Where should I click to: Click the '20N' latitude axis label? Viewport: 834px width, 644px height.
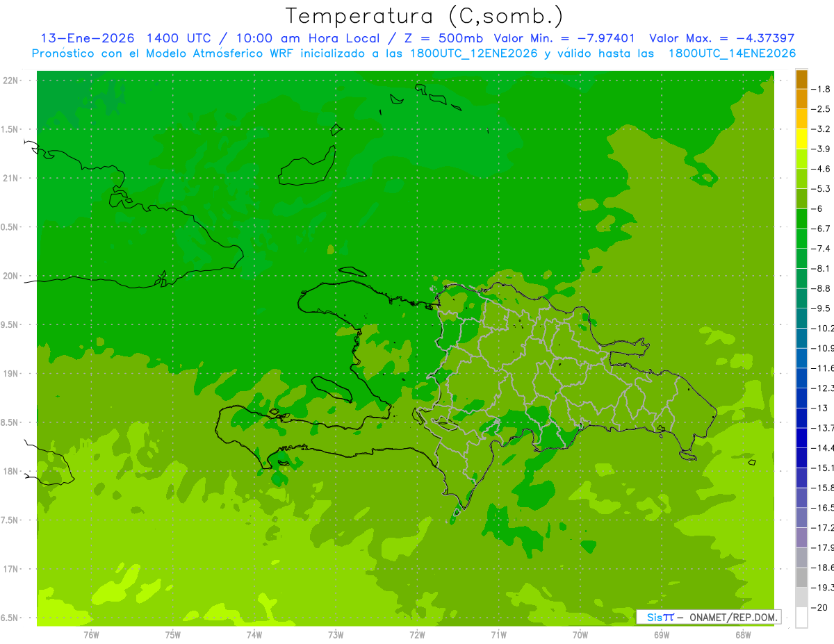pos(10,276)
